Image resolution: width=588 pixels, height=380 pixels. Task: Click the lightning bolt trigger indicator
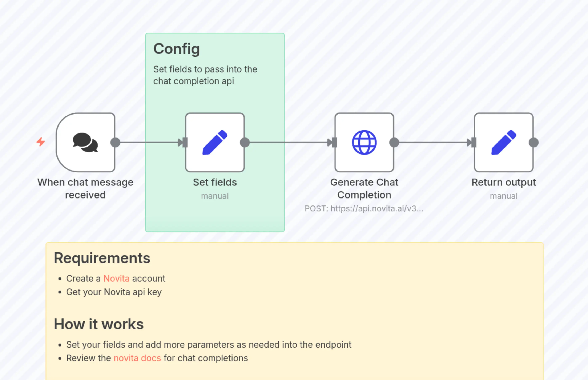(x=41, y=142)
